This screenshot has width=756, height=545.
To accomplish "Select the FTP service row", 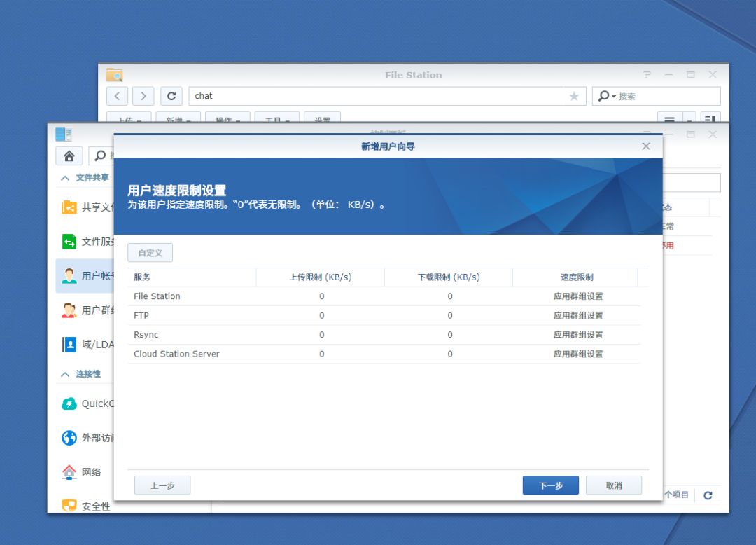I will point(384,315).
